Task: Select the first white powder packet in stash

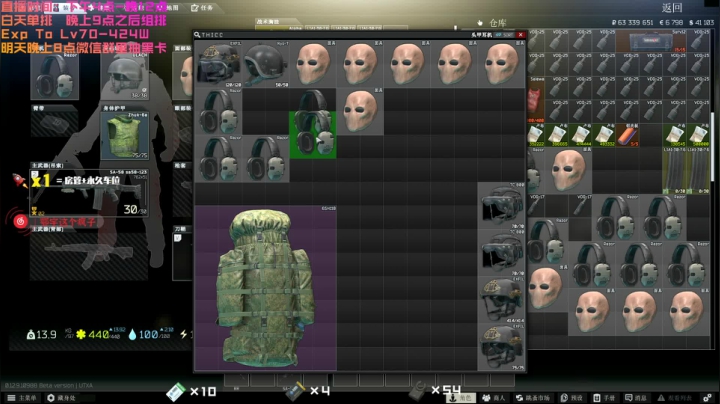Action: 536,135
